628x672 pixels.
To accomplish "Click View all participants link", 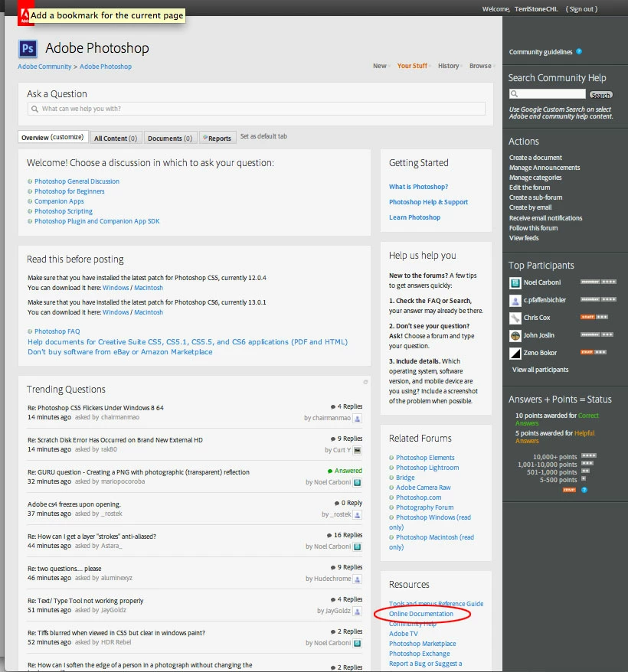I will click(x=540, y=370).
